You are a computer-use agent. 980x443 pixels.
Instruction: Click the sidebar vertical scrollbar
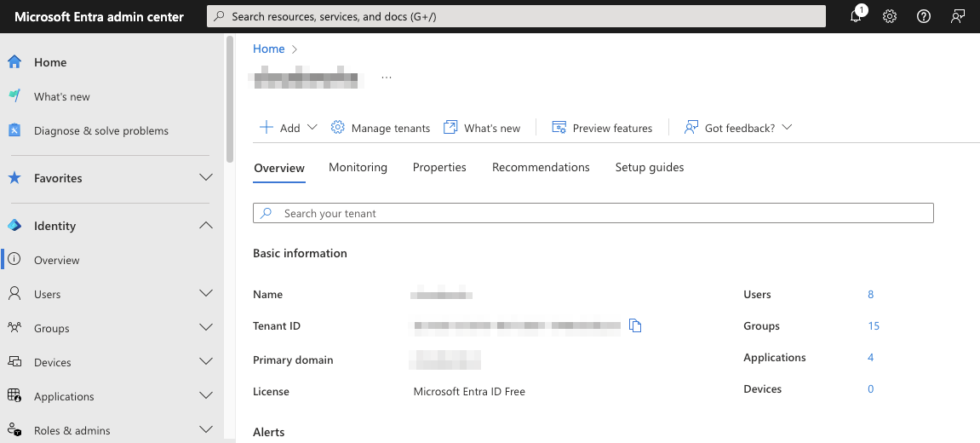coord(230,99)
